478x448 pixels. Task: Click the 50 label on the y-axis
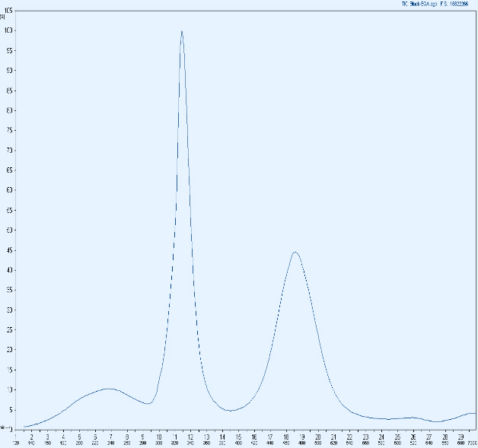pos(7,230)
